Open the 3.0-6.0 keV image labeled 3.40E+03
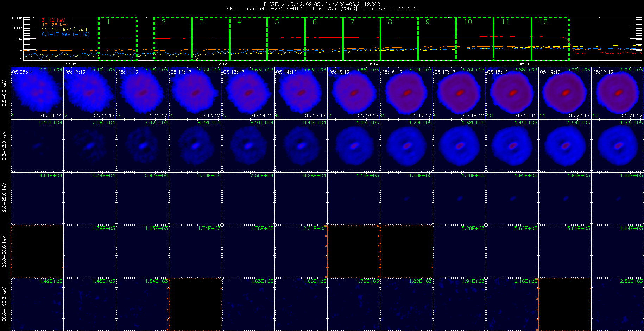The width and height of the screenshot is (644, 331). coord(90,93)
